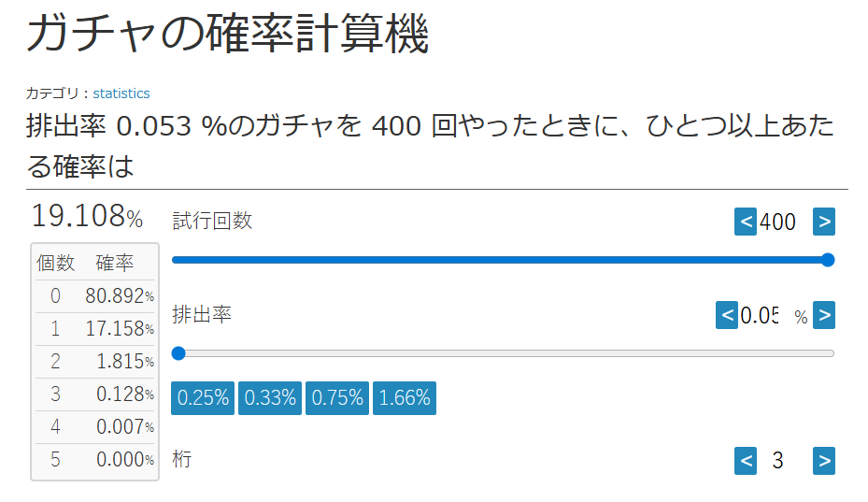
Task: Increase the digits (桁) with right arrow
Action: coord(823,460)
